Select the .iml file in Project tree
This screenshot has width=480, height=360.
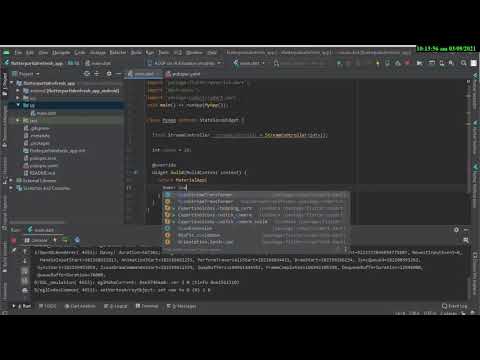[54, 151]
